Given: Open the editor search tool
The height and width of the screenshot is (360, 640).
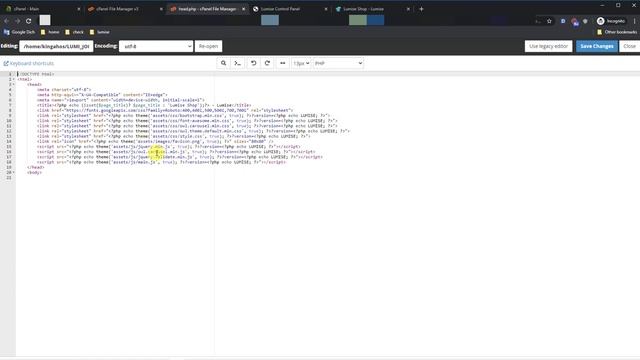Looking at the screenshot, I should point(223,63).
